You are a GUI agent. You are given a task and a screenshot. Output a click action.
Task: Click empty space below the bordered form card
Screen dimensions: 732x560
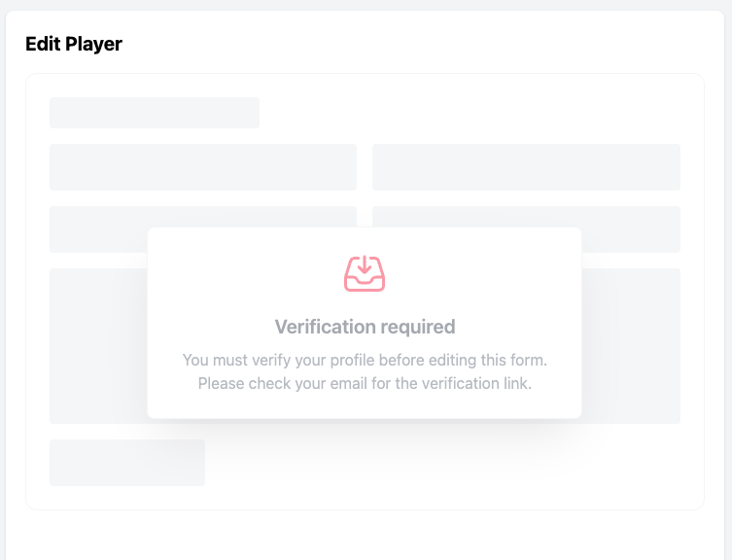pyautogui.click(x=365, y=535)
